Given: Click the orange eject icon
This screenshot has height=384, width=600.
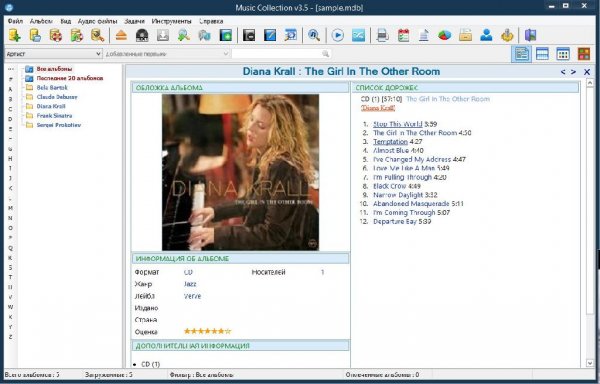Looking at the screenshot, I should [121, 35].
